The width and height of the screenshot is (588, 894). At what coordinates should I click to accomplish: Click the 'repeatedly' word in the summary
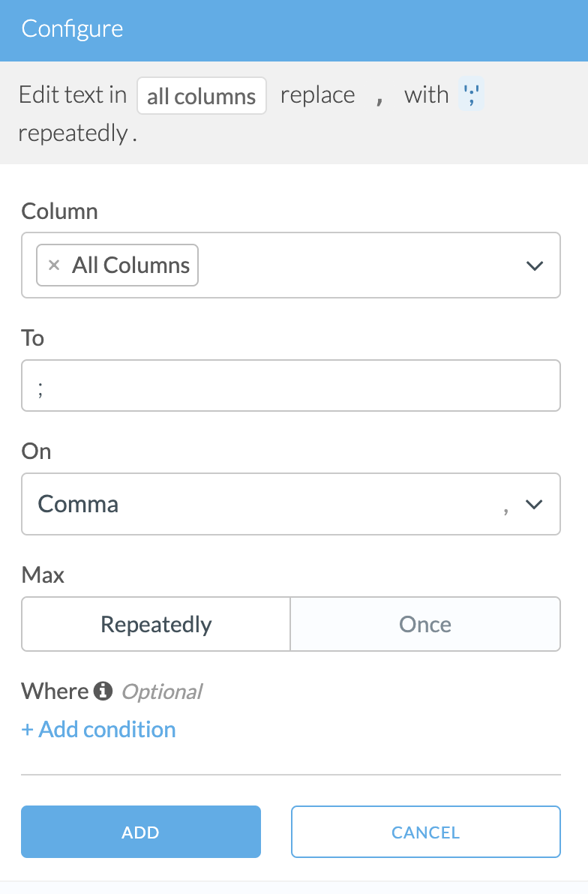pyautogui.click(x=73, y=133)
